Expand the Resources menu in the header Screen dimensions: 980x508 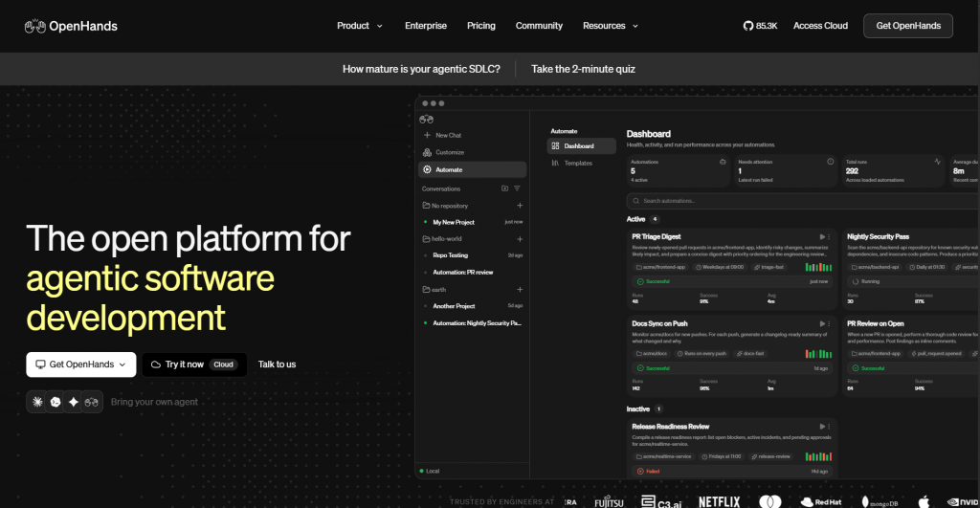point(611,26)
